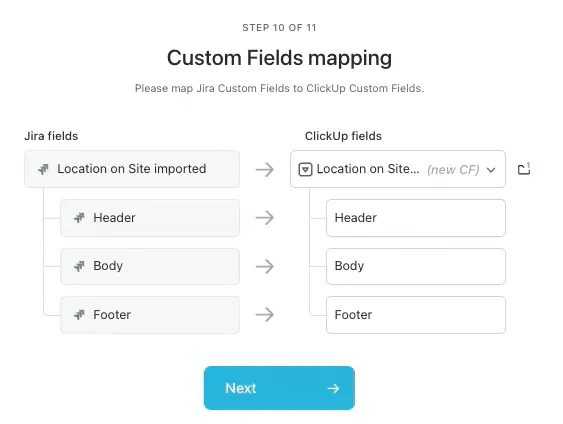The height and width of the screenshot is (424, 563).
Task: Click the arrow between Location on Site fields
Action: tap(265, 169)
